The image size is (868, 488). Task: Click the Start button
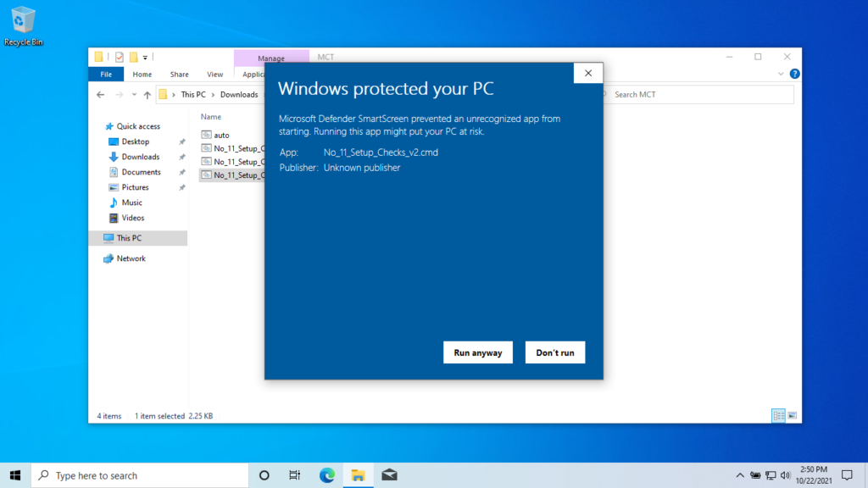[14, 474]
